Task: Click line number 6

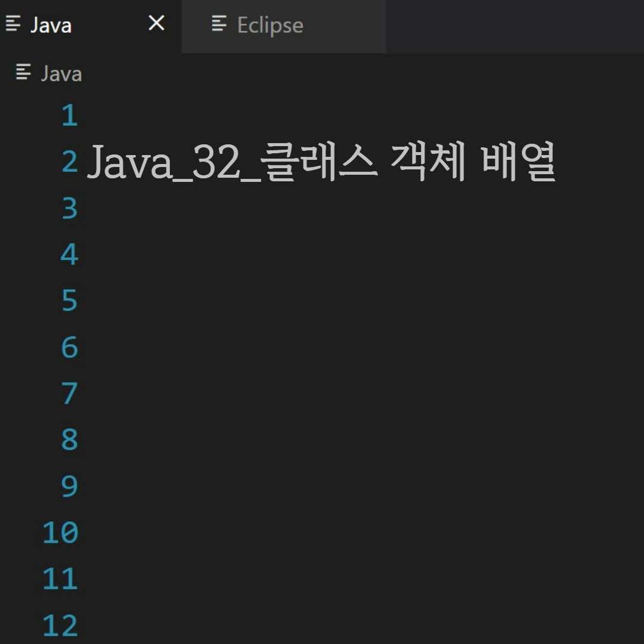Action: [x=70, y=348]
